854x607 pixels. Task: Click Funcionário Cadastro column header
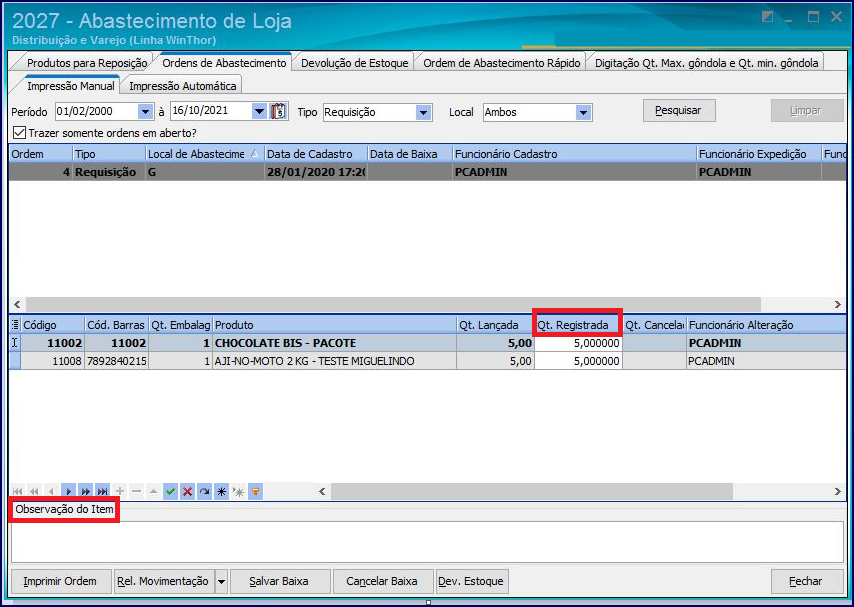coord(575,154)
